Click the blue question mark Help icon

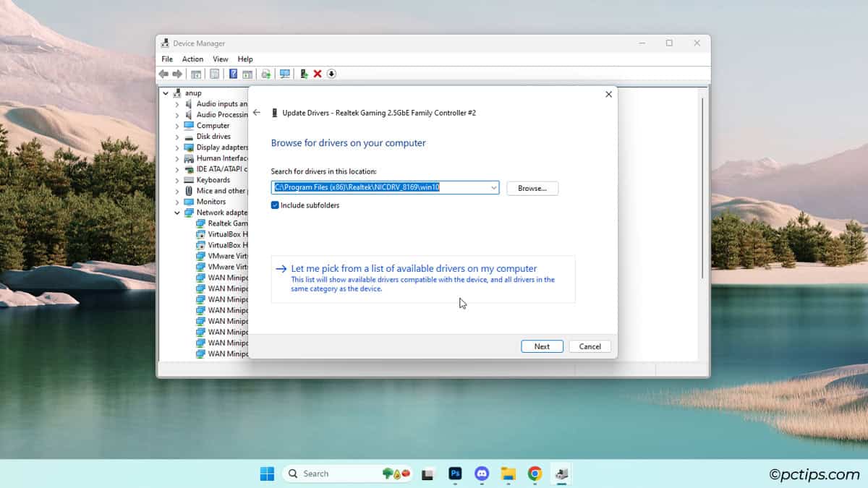[x=234, y=74]
